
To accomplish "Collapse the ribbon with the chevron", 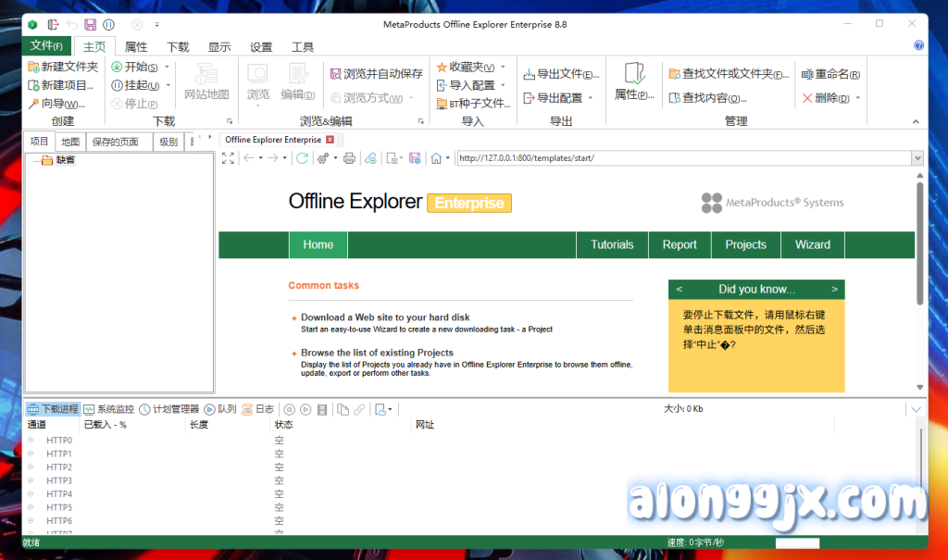I will [916, 121].
